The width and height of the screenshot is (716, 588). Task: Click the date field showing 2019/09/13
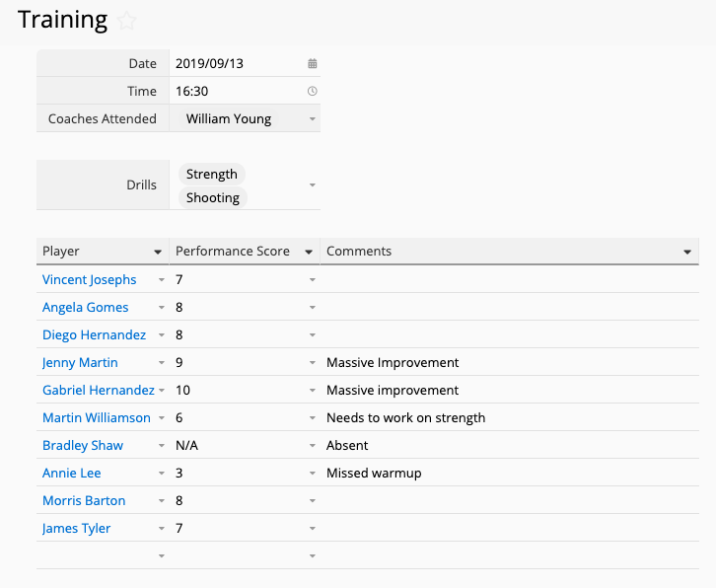tap(210, 64)
